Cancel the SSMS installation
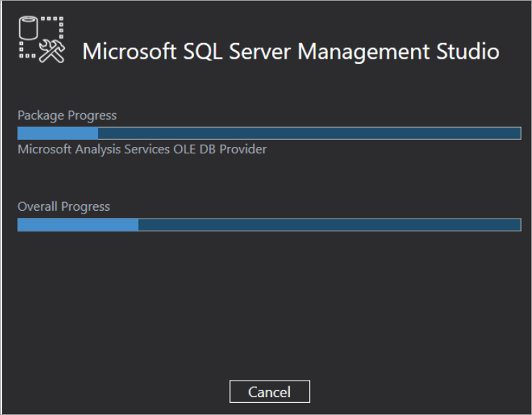This screenshot has width=532, height=415. pos(269,391)
